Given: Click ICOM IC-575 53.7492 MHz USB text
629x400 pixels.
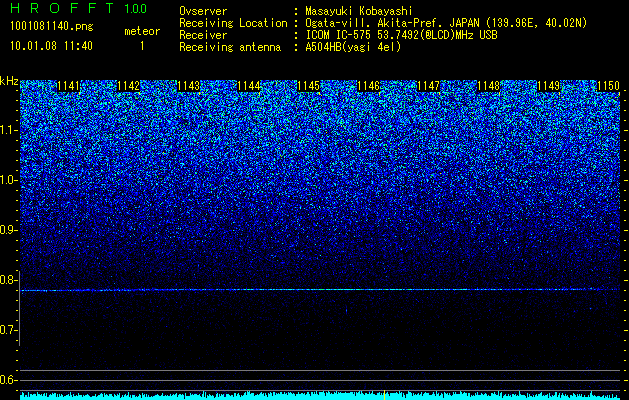Looking at the screenshot, I should tap(401, 35).
